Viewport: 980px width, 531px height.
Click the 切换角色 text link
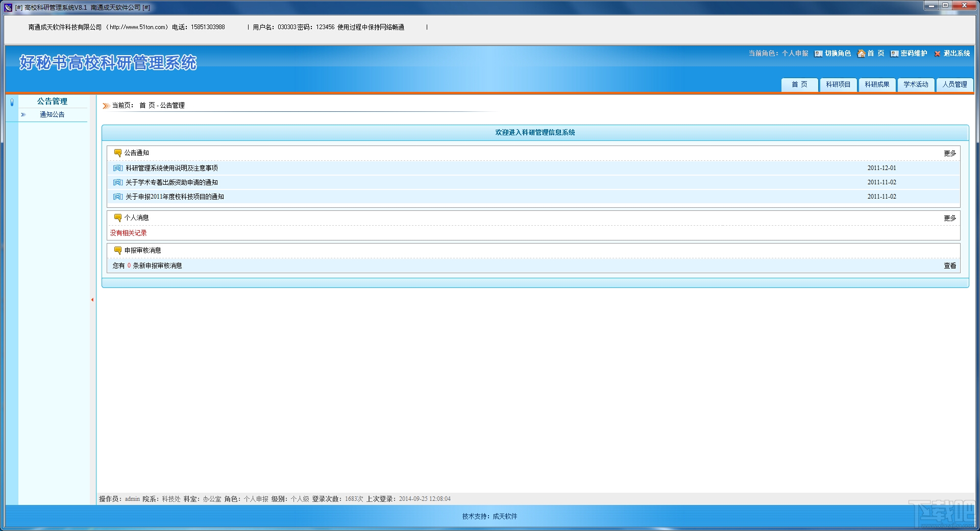[x=838, y=53]
